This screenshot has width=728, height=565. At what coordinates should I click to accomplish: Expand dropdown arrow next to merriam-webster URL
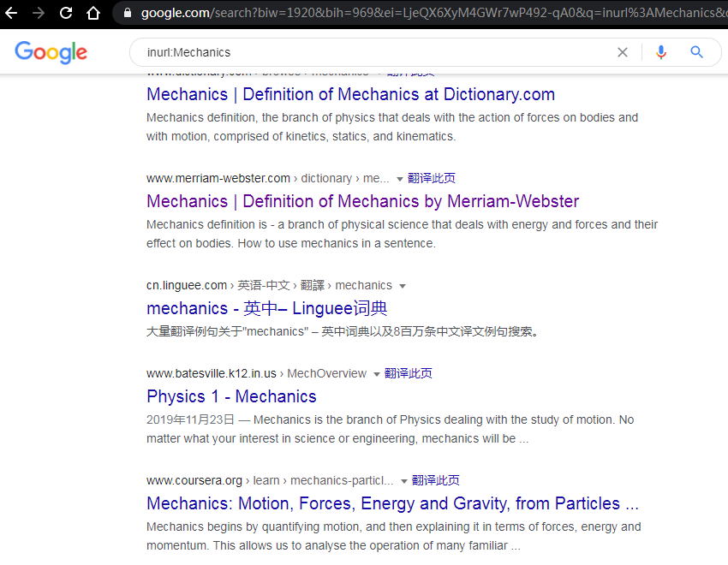399,179
